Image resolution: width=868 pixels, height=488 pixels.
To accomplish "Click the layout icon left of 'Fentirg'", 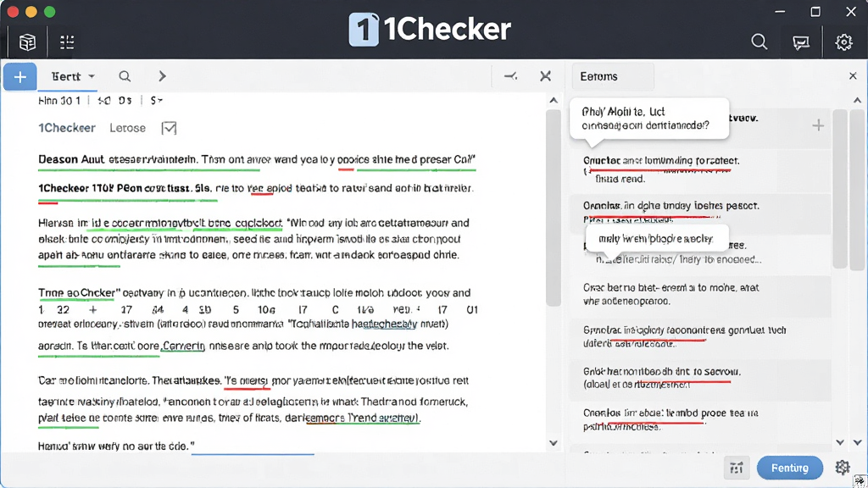I will 737,468.
